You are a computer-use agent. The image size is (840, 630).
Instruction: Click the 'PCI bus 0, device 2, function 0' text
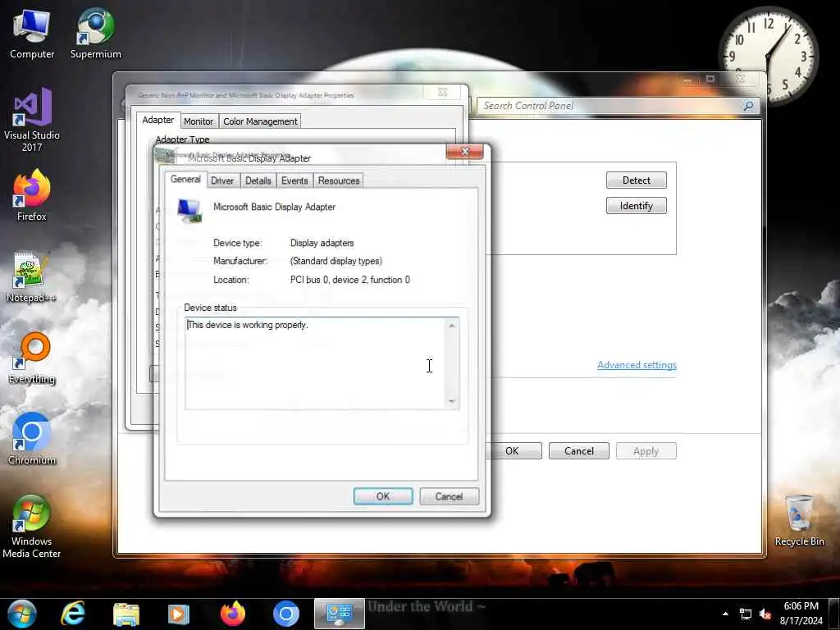coord(349,280)
